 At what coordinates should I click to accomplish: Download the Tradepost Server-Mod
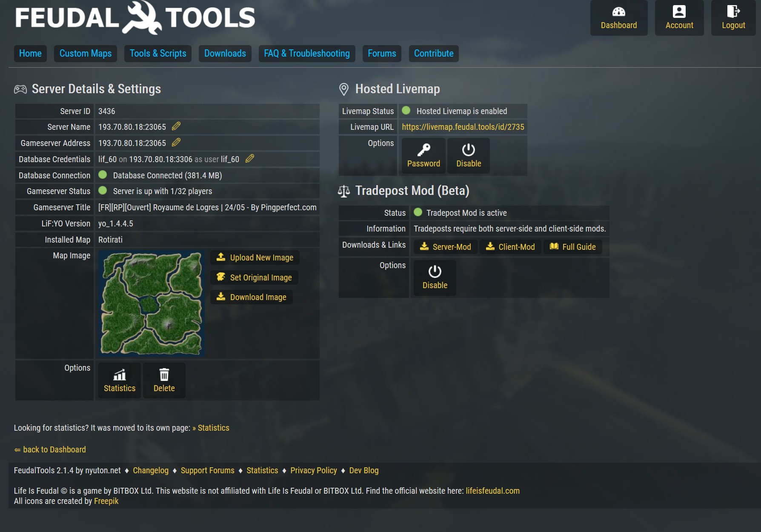pos(446,247)
